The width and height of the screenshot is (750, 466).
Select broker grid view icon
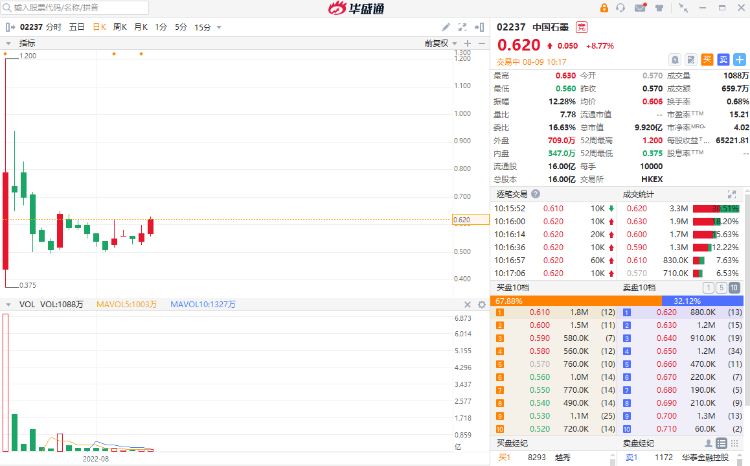[734, 443]
